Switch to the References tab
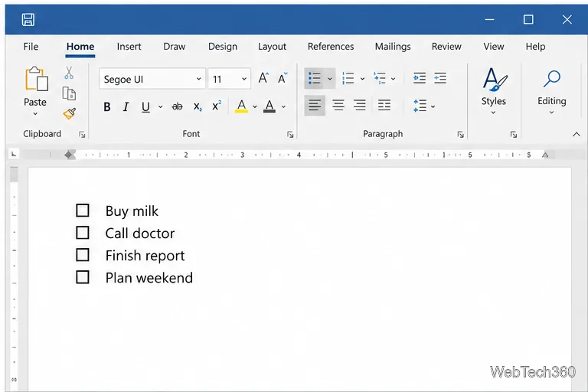Image resolution: width=588 pixels, height=392 pixels. 331,47
